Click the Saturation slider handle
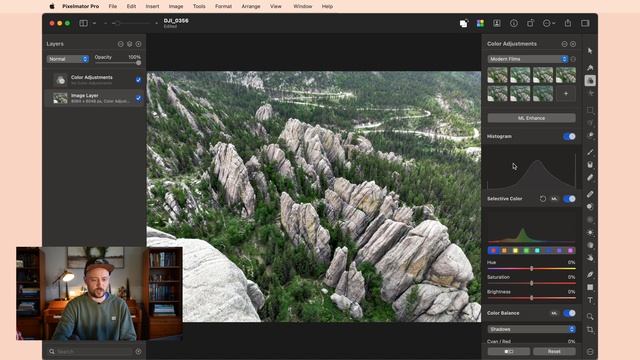This screenshot has width=640, height=360. coord(531,283)
